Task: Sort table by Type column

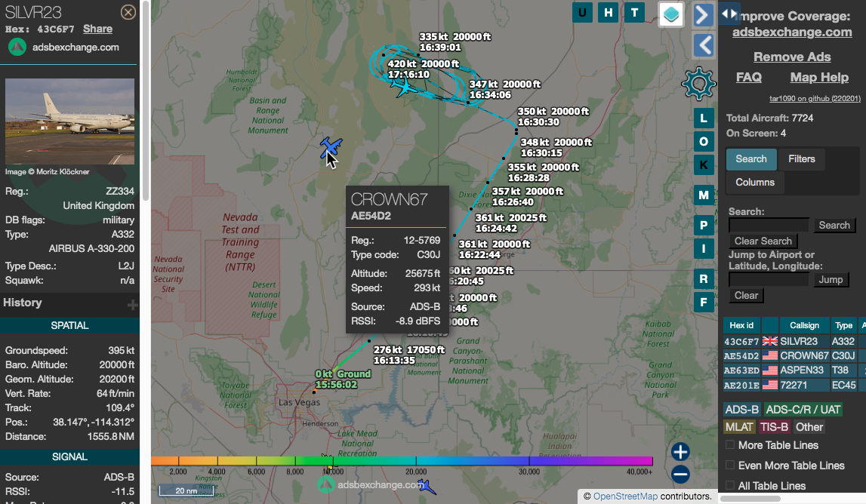Action: (843, 326)
